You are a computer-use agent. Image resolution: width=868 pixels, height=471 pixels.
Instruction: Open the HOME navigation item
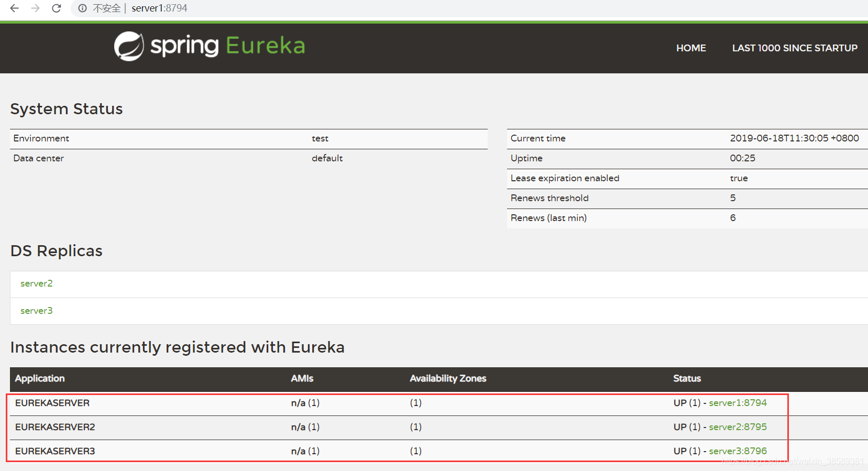691,48
